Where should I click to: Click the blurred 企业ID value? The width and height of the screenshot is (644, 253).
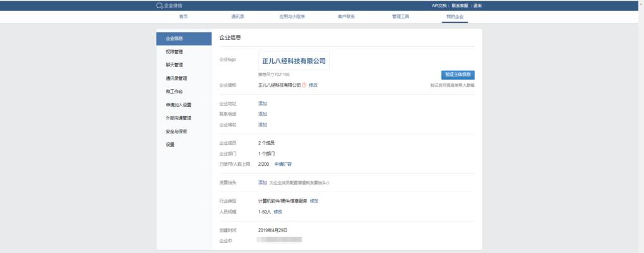(x=279, y=240)
